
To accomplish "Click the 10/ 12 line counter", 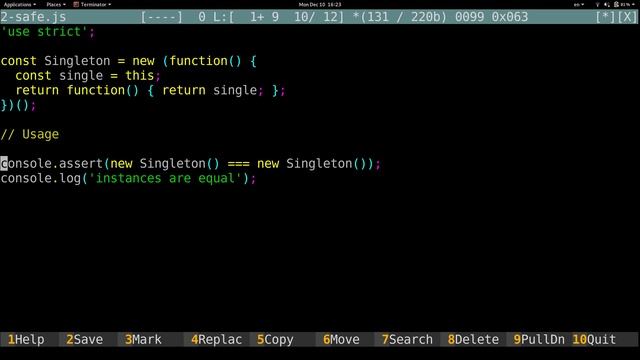I will 318,17.
